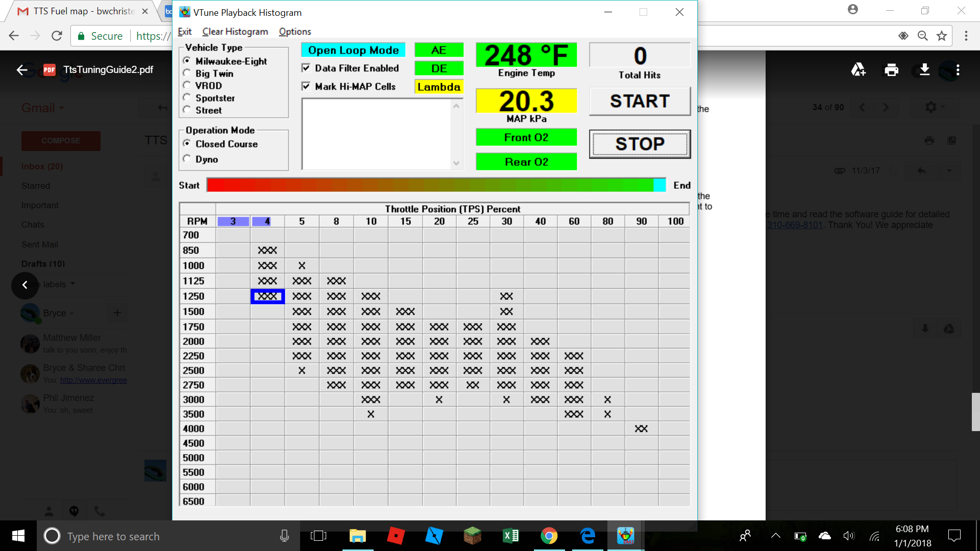Toggle Mark Hi-MAP Cells checkbox
Viewport: 980px width, 551px height.
(306, 86)
